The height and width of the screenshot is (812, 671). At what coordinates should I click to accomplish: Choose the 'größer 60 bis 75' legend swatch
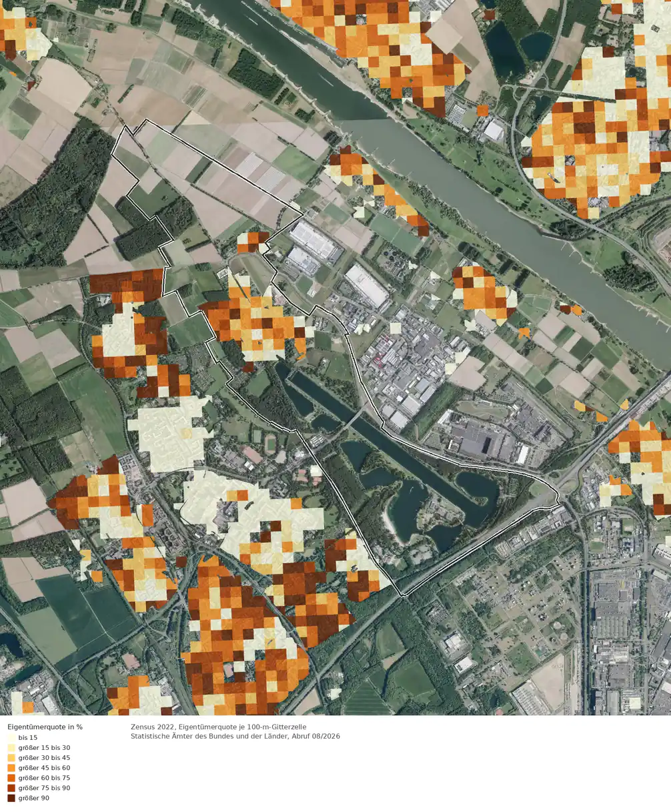click(x=11, y=778)
